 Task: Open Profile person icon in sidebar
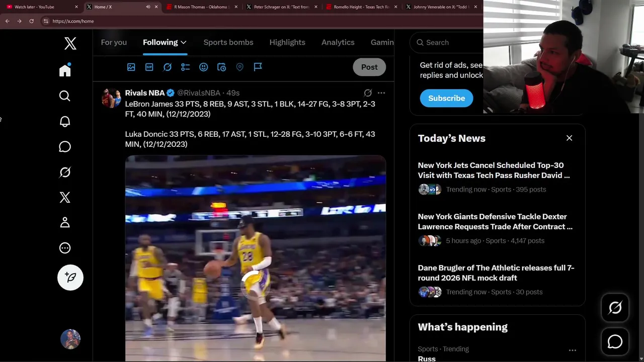point(65,223)
